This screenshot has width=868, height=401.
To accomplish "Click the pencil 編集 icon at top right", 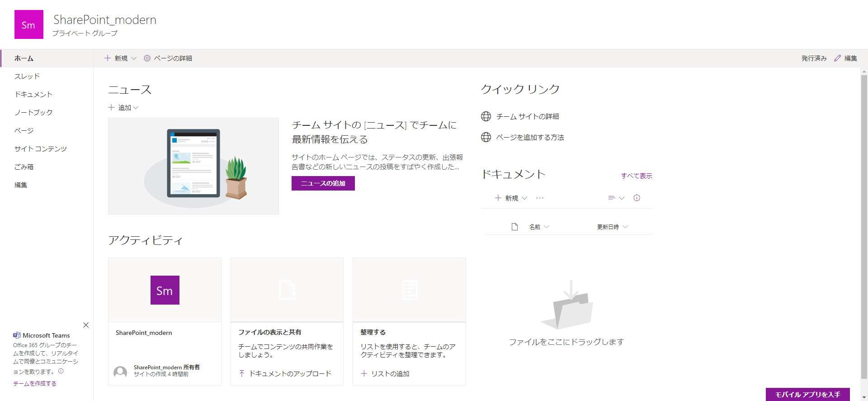I will [837, 58].
